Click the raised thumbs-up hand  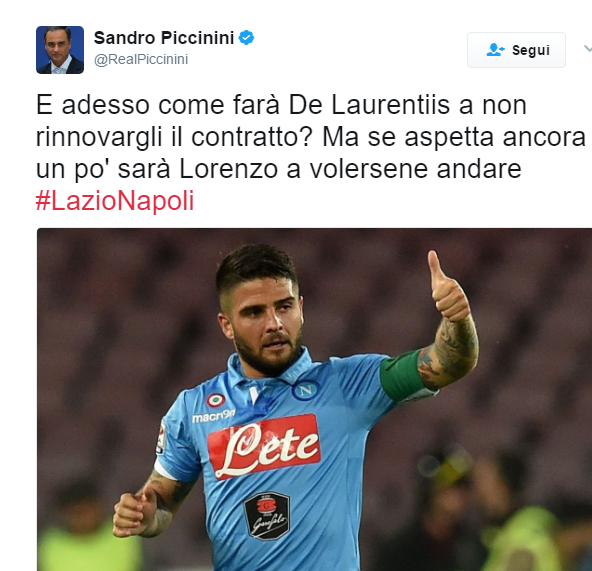coord(449,288)
